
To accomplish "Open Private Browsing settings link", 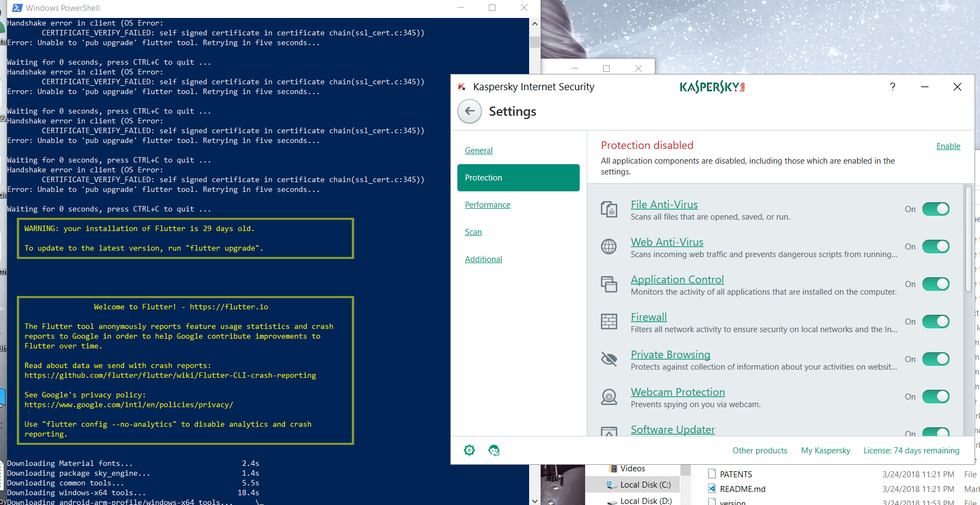I will point(670,354).
